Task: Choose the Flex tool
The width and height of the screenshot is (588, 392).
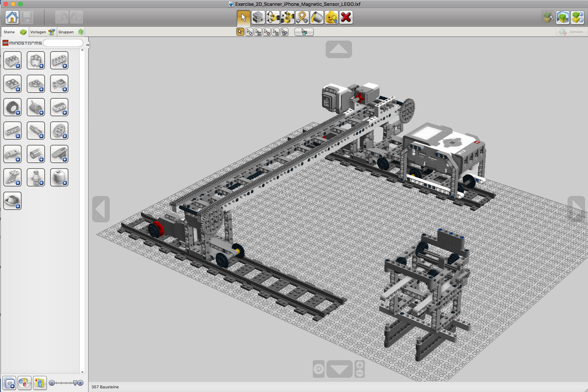Action: coord(302,17)
